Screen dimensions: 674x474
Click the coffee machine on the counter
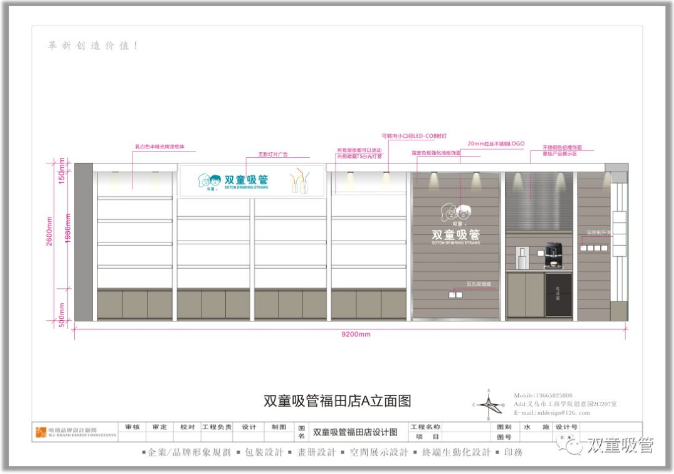[x=555, y=257]
